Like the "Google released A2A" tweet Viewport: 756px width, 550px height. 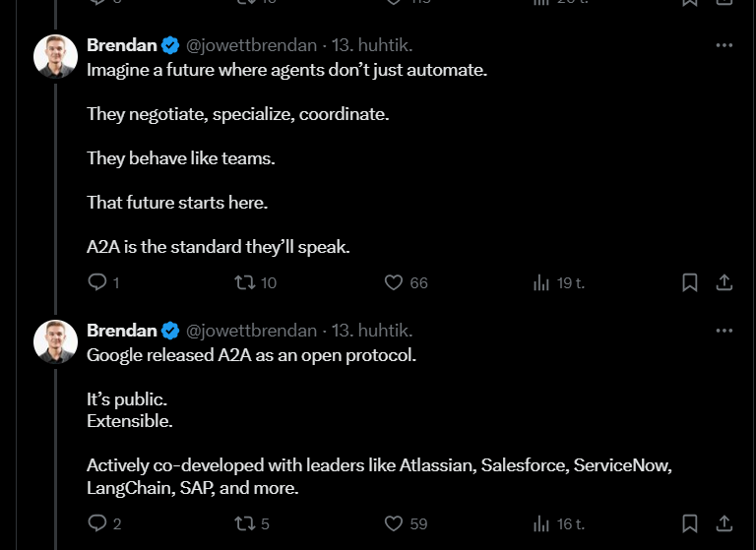(394, 523)
